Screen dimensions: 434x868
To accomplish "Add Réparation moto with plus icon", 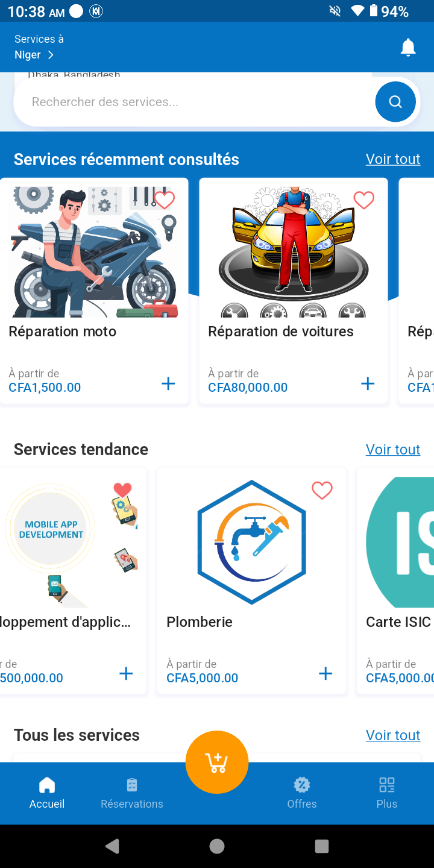I will pos(168,383).
